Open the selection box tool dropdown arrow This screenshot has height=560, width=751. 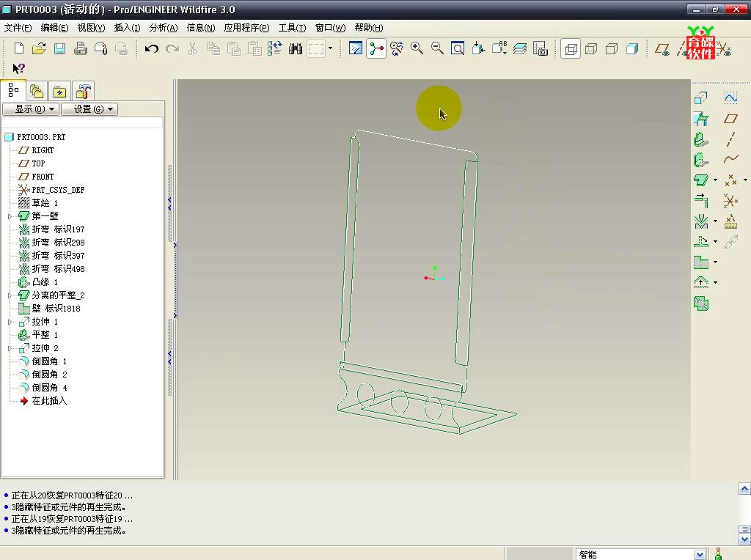click(x=330, y=48)
